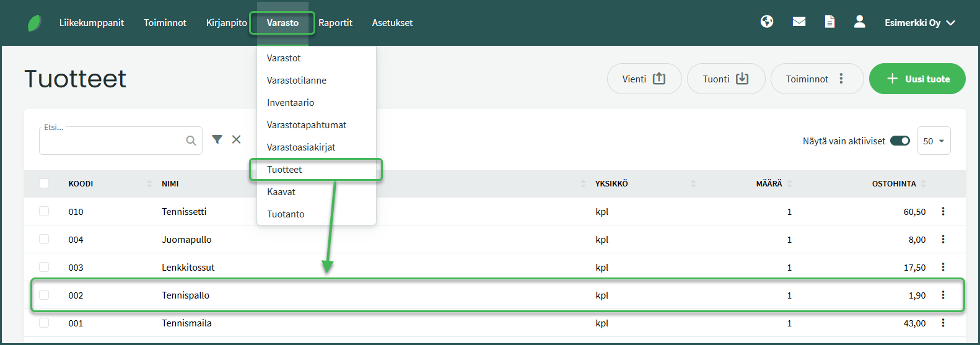980x345 pixels.
Task: Expand the page size 50 dropdown
Action: point(933,141)
